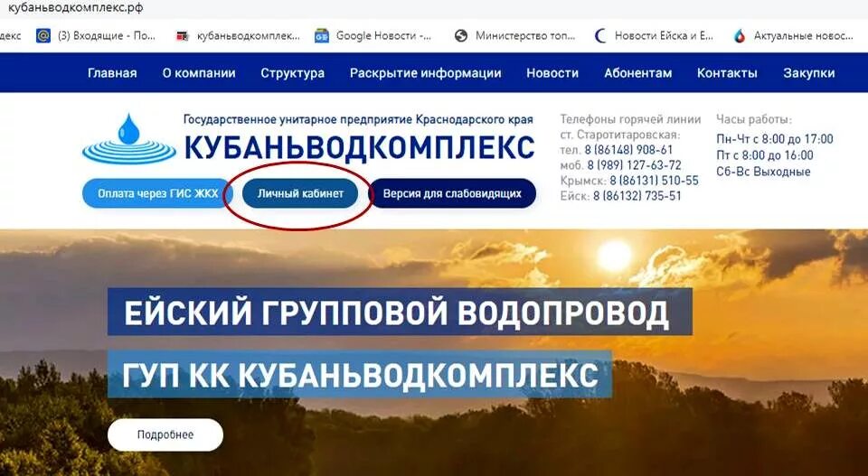The width and height of the screenshot is (868, 476).
Task: Open the Раскрытие информации menu
Action: tap(425, 73)
